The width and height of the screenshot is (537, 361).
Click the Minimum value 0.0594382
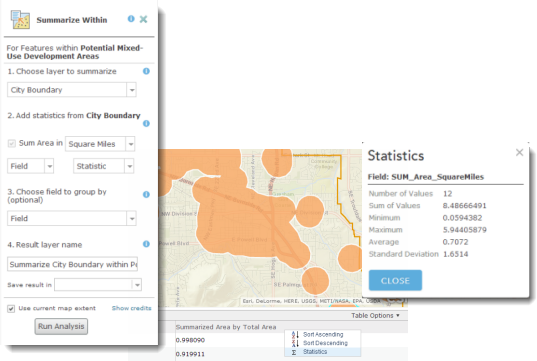462,218
